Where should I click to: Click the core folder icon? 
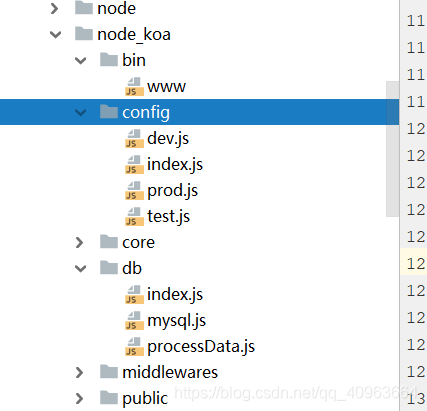pyautogui.click(x=109, y=242)
